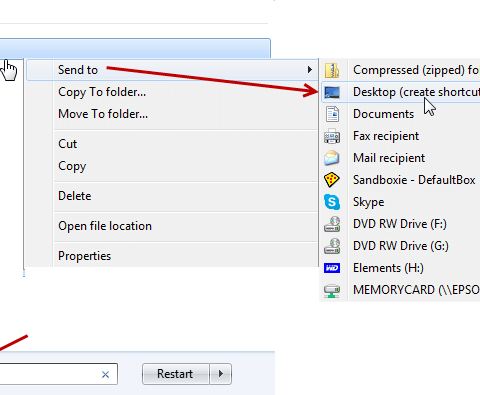Viewport: 480px width, 395px height.
Task: Open Properties from the context menu
Action: (x=85, y=256)
